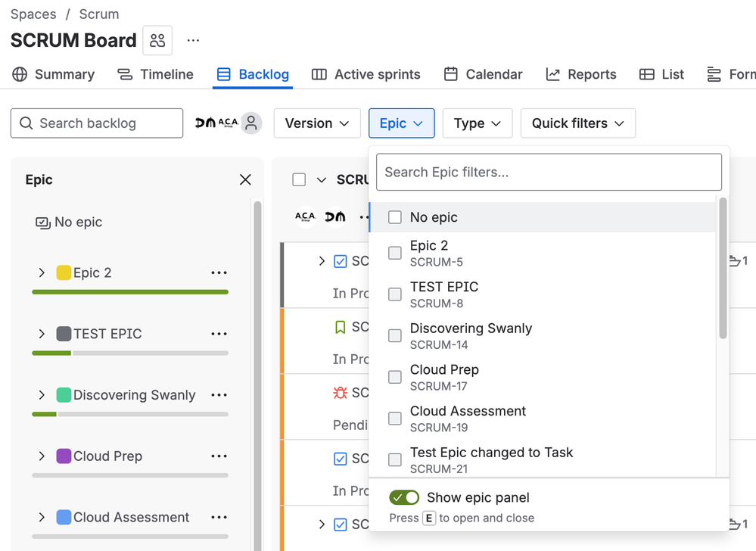756x551 pixels.
Task: Check the No epic filter checkbox
Action: click(395, 217)
